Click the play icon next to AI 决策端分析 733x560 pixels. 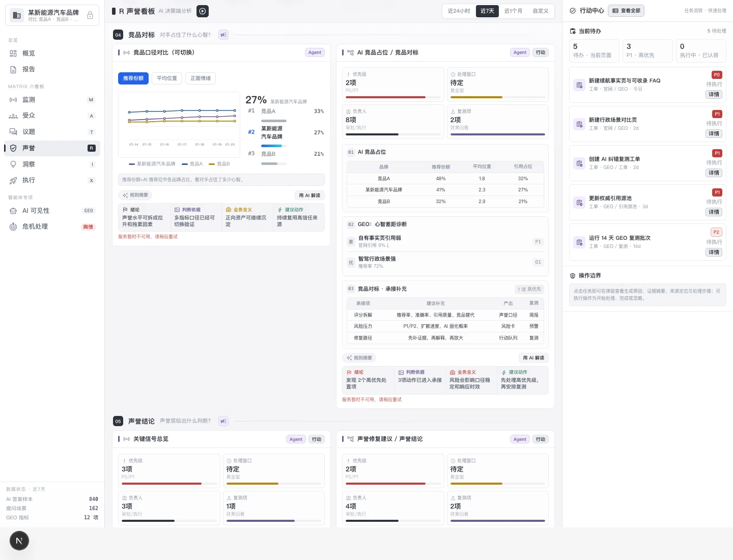pyautogui.click(x=203, y=11)
